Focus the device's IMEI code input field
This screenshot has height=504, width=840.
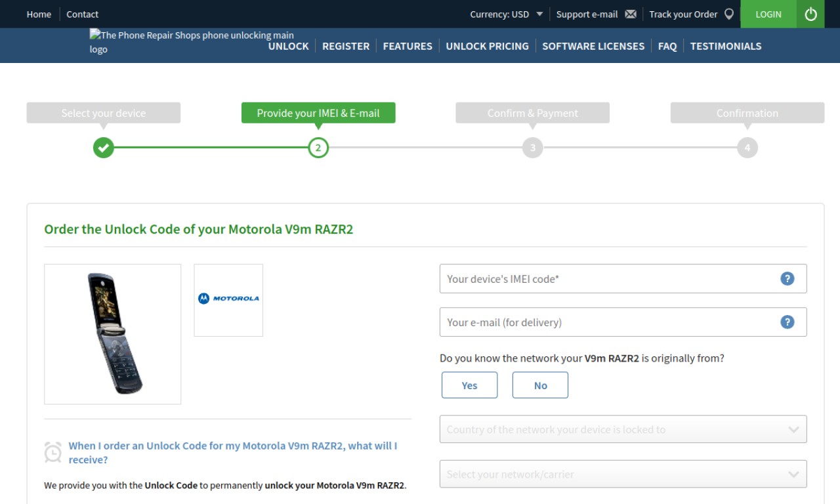click(623, 278)
